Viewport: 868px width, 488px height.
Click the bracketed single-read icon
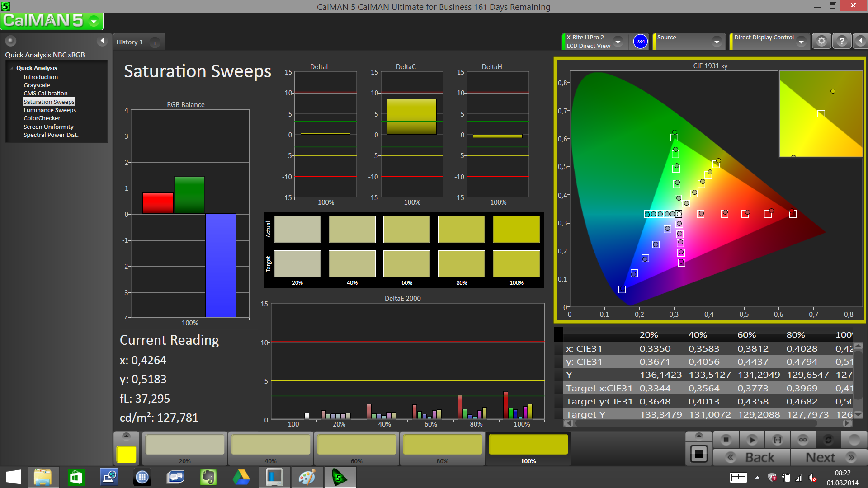click(x=777, y=439)
